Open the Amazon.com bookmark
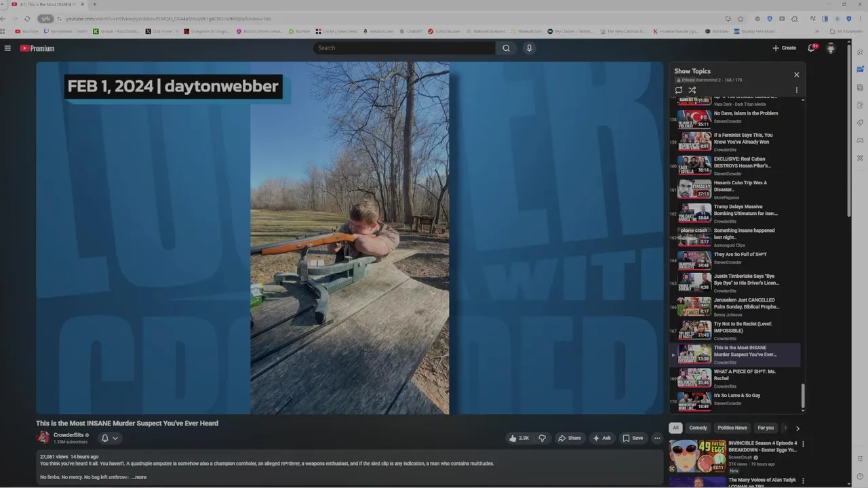Viewport: 868px width, 488px height. pos(378,31)
